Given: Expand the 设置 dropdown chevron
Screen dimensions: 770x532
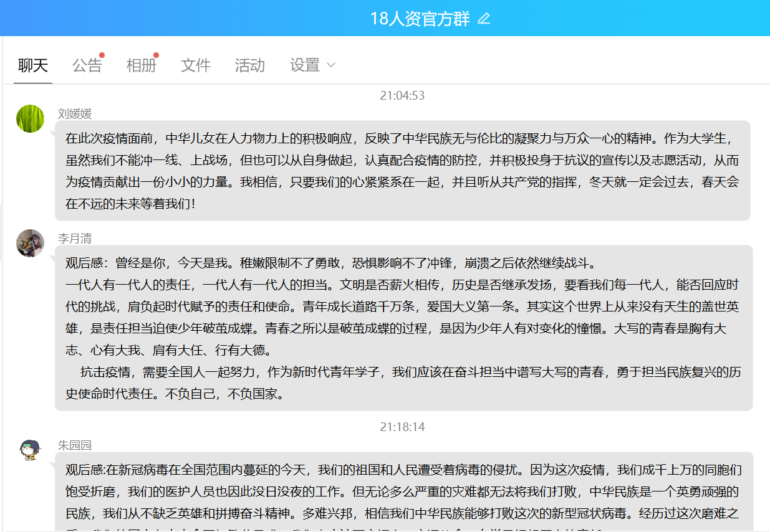Looking at the screenshot, I should [331, 65].
